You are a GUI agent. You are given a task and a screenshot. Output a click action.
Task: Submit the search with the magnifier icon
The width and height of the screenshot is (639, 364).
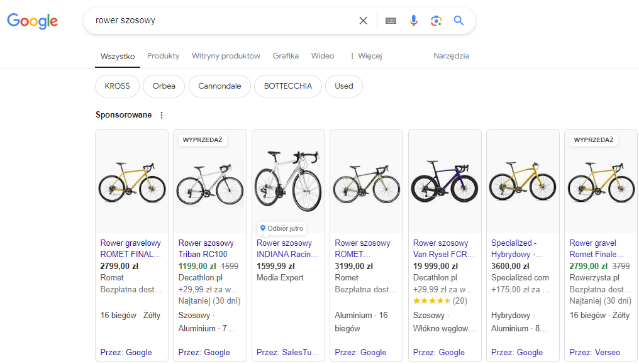[458, 20]
